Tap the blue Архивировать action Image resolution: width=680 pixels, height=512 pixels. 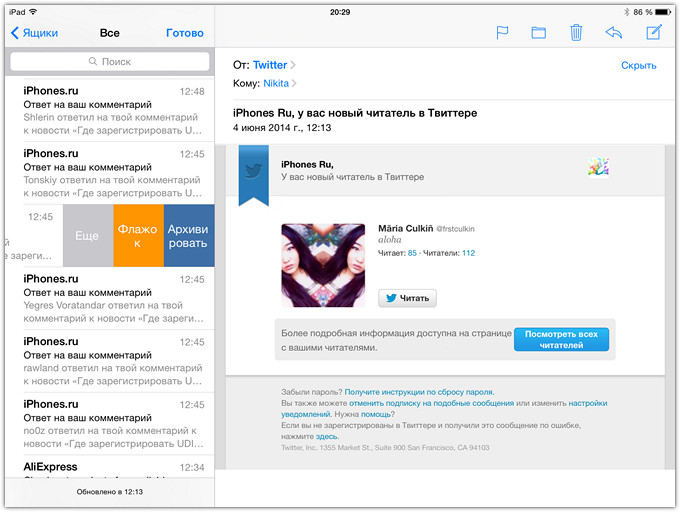(189, 235)
